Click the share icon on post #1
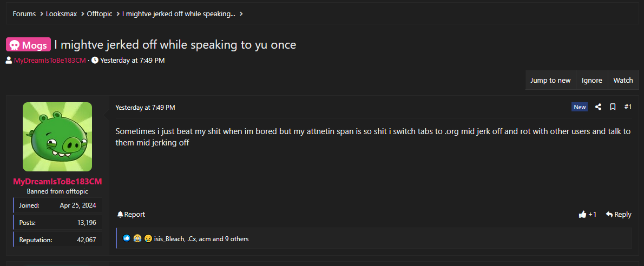This screenshot has width=644, height=266. point(598,107)
